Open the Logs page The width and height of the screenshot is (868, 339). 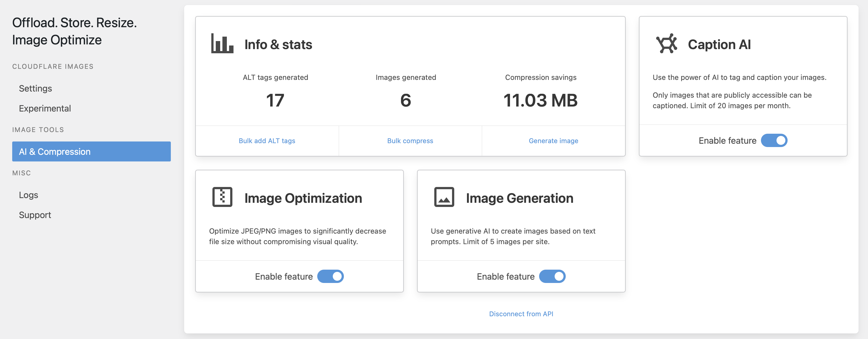(x=28, y=195)
